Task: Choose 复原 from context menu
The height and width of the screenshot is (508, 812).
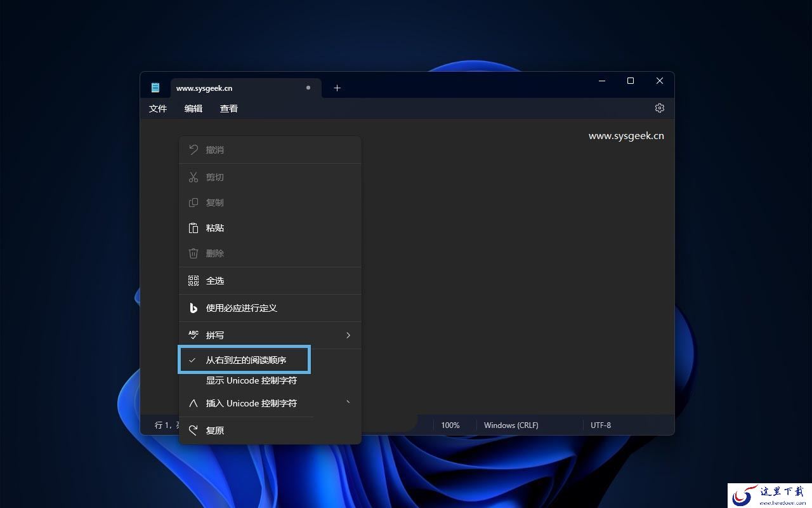Action: [270, 431]
